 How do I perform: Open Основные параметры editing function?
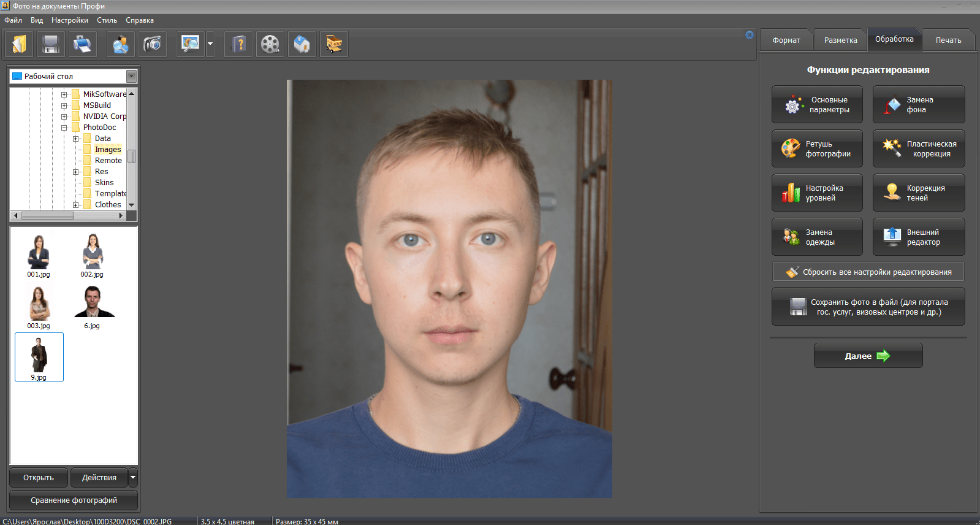(x=817, y=105)
